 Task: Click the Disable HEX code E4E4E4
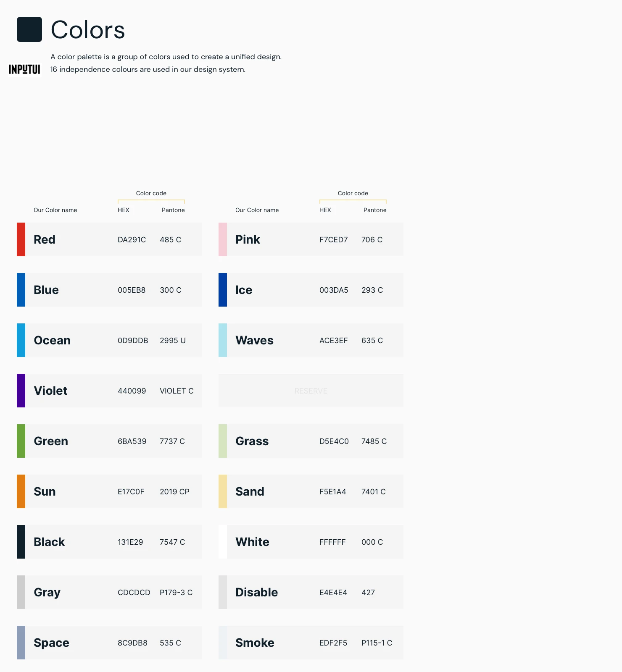[333, 593]
